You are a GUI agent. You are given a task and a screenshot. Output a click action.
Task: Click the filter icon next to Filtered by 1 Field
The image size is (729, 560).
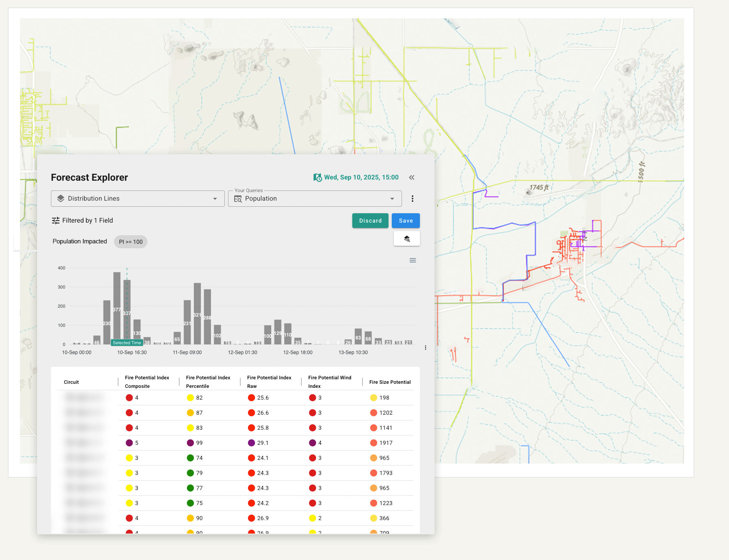pos(55,220)
